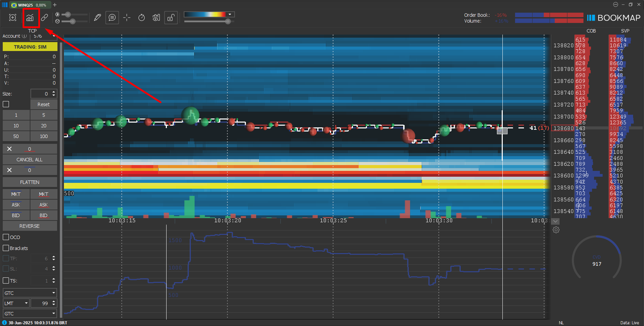Toggle the speech bubble notes icon
644x326 pixels.
click(112, 17)
